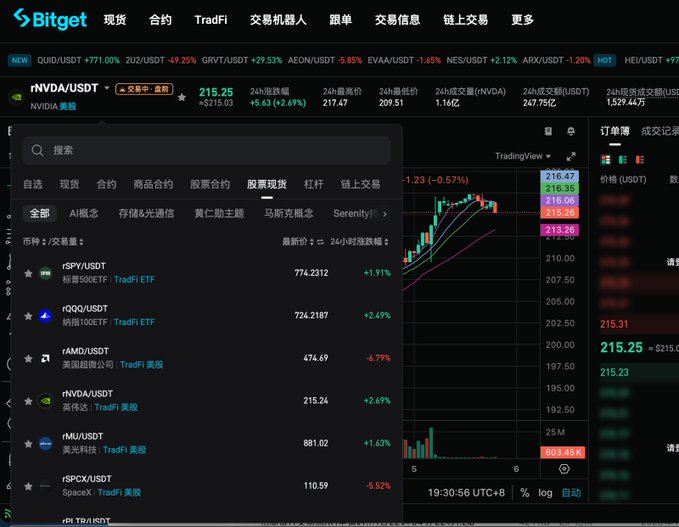679x527 pixels.
Task: Filter by 黄仁勋主题 category
Action: coord(219,213)
